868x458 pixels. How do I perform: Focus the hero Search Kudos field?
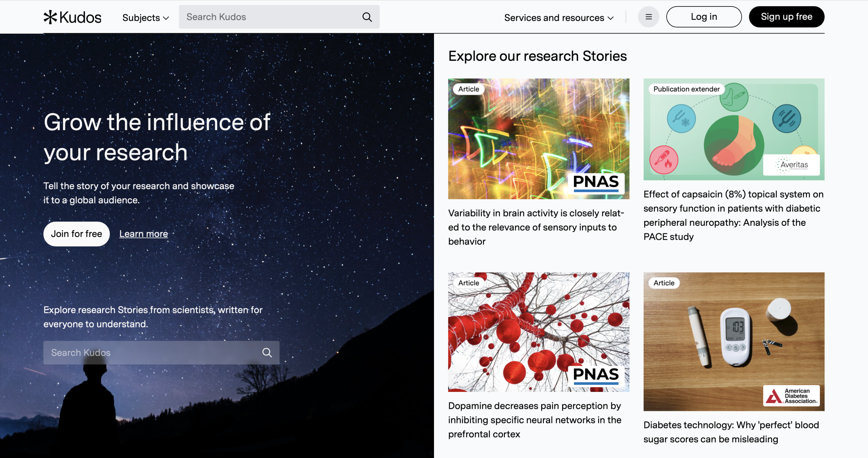[x=161, y=353]
